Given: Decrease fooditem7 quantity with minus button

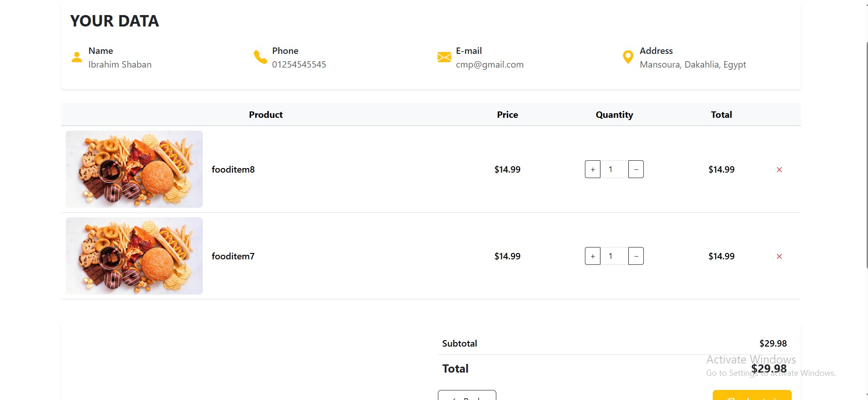Looking at the screenshot, I should tap(636, 256).
